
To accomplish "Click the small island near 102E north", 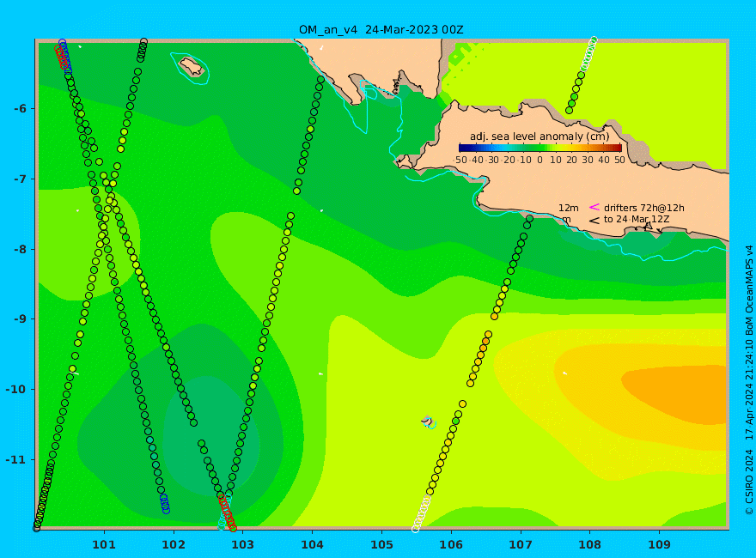I will 192,66.
